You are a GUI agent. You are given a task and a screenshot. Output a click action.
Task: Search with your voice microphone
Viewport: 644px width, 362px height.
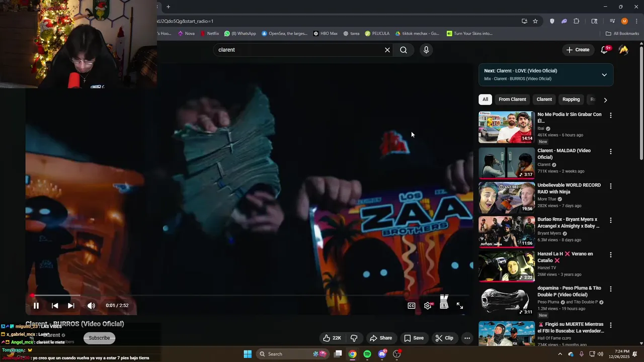[x=426, y=50]
